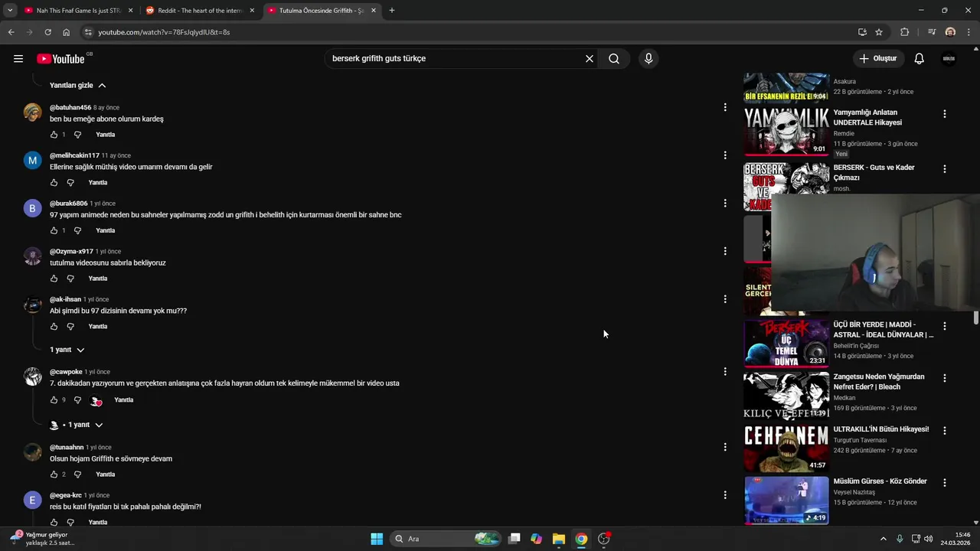Collapse replies with Yanıtları gizle
The image size is (980, 551).
pyautogui.click(x=77, y=85)
